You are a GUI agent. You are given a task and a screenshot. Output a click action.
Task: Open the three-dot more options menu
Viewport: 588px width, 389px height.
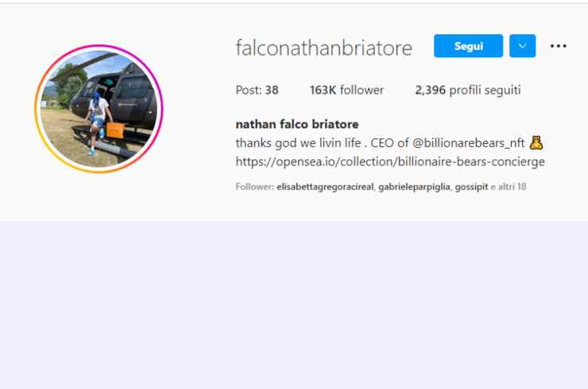(558, 46)
